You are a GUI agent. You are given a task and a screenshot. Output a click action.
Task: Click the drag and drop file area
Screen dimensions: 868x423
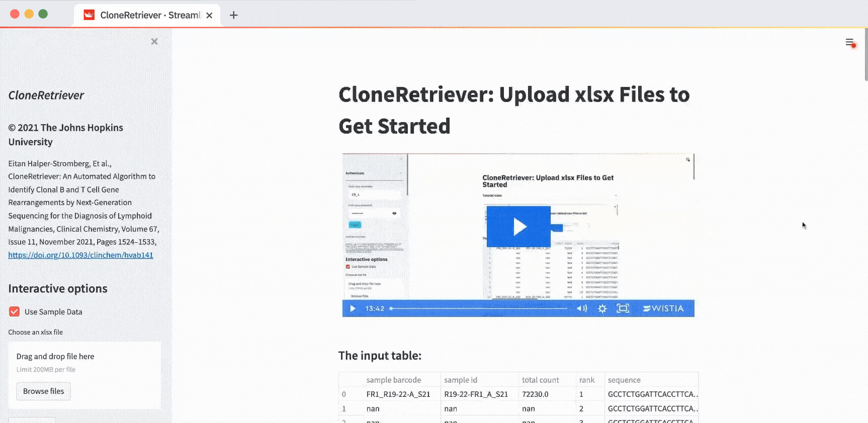[84, 362]
